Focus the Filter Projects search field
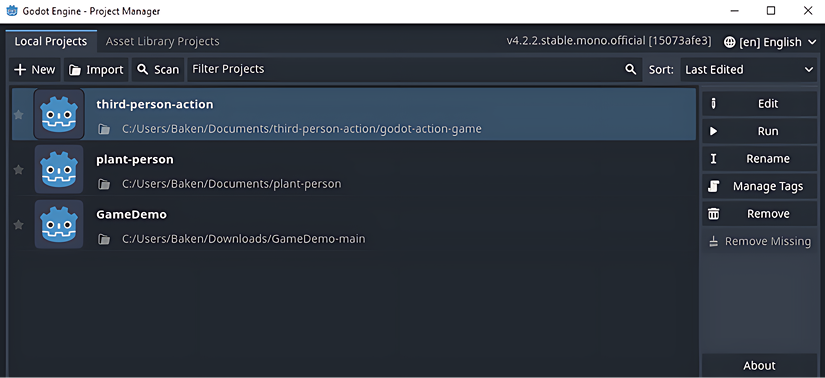 [x=415, y=69]
